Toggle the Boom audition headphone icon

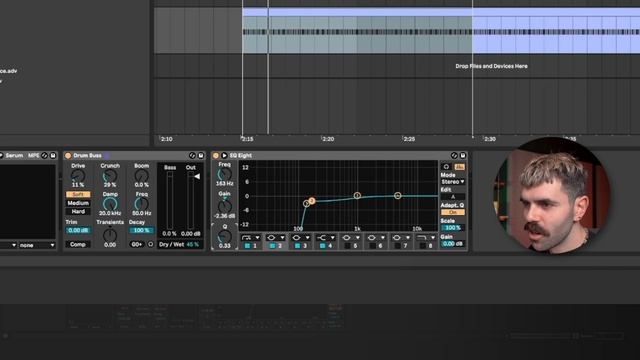tap(151, 244)
